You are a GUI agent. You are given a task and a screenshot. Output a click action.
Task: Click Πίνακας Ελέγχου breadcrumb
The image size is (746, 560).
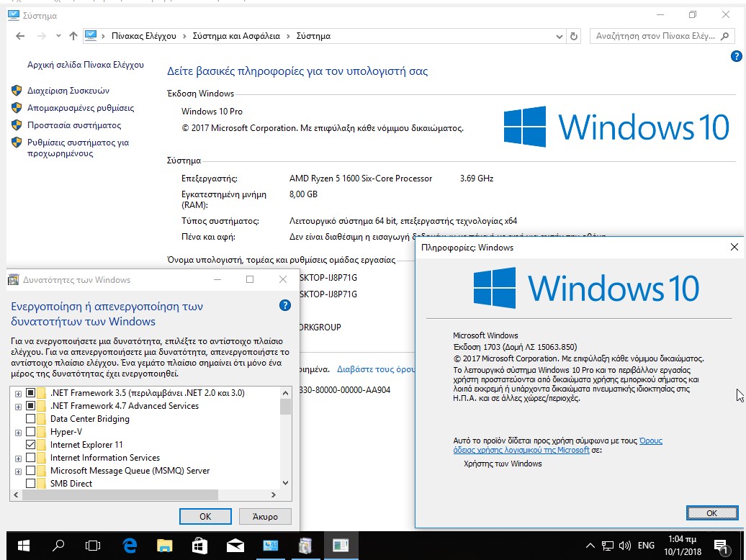pos(144,36)
